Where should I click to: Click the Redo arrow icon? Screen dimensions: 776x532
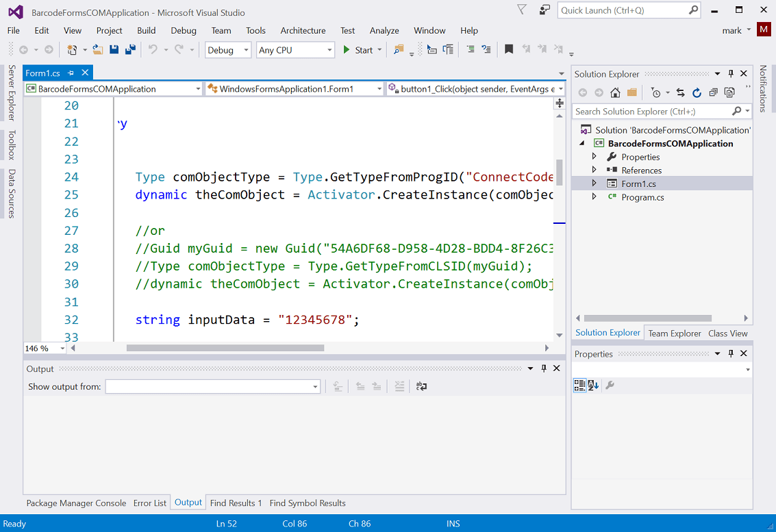tap(179, 49)
